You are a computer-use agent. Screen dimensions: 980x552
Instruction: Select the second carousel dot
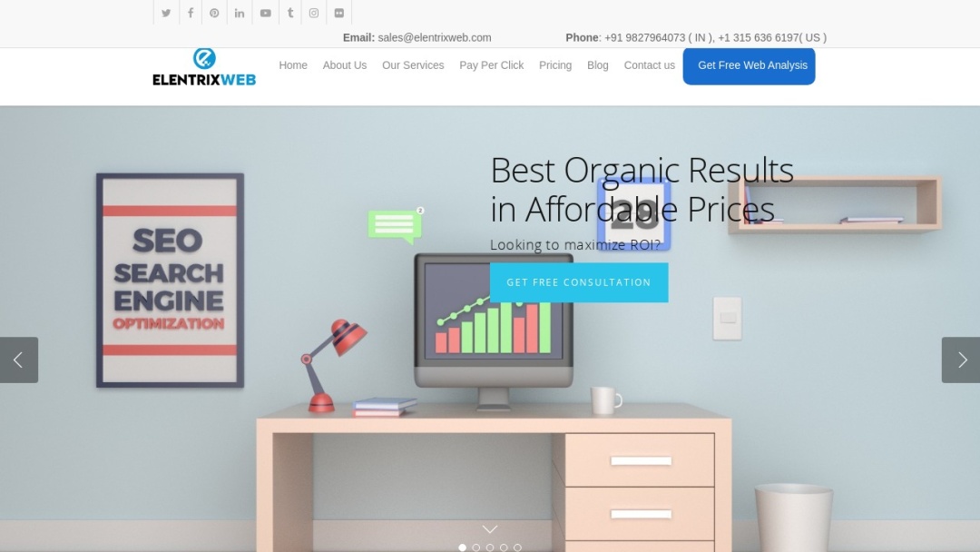click(x=475, y=547)
